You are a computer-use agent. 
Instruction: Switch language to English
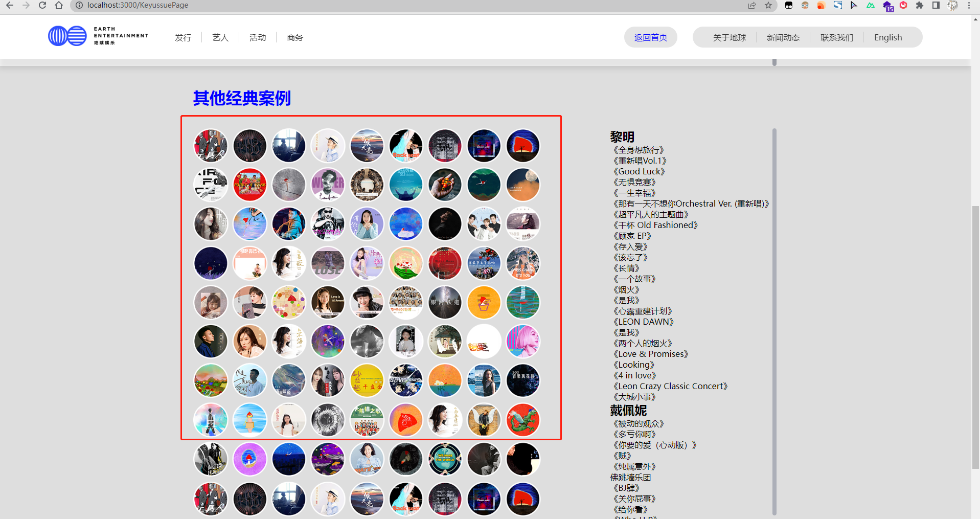click(888, 37)
